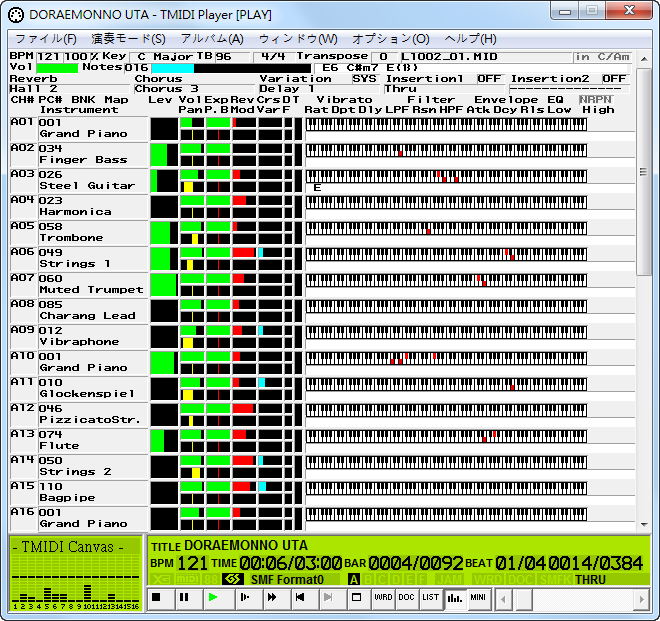The image size is (660, 621).
Task: Click the playback seek slider thumb
Action: point(522,598)
